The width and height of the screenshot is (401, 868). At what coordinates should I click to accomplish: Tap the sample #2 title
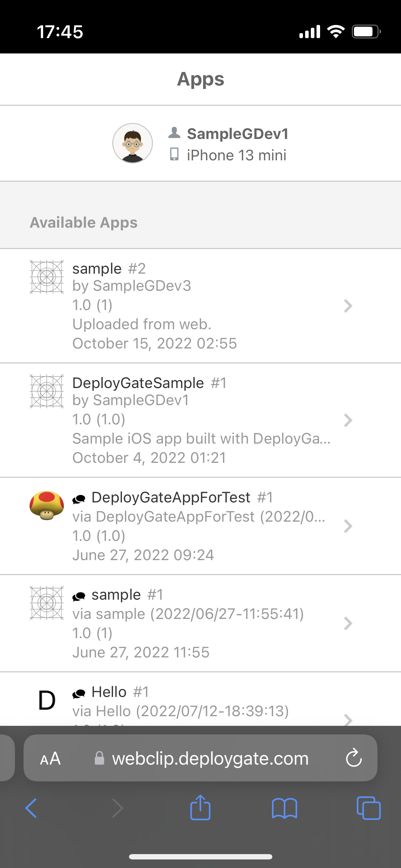click(x=109, y=268)
